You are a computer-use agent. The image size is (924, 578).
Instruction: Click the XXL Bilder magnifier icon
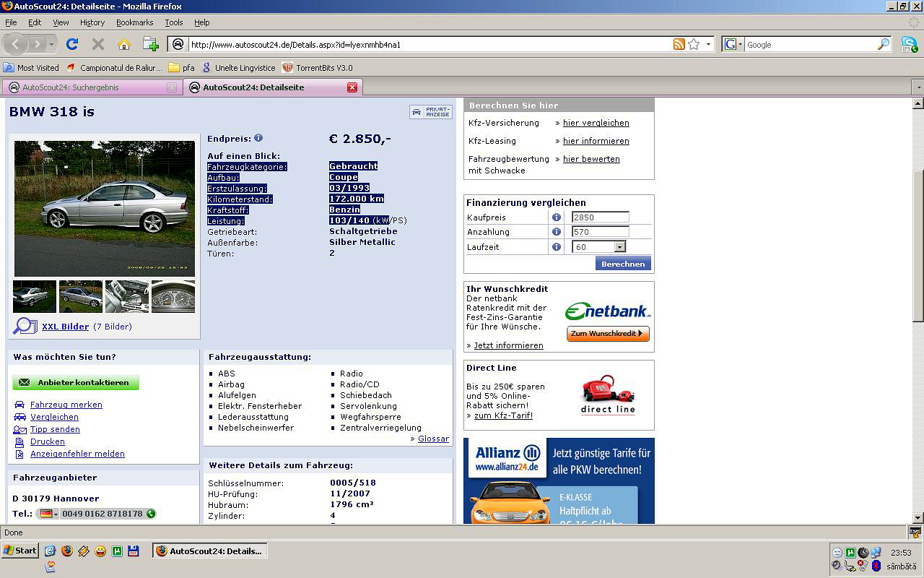coord(25,326)
